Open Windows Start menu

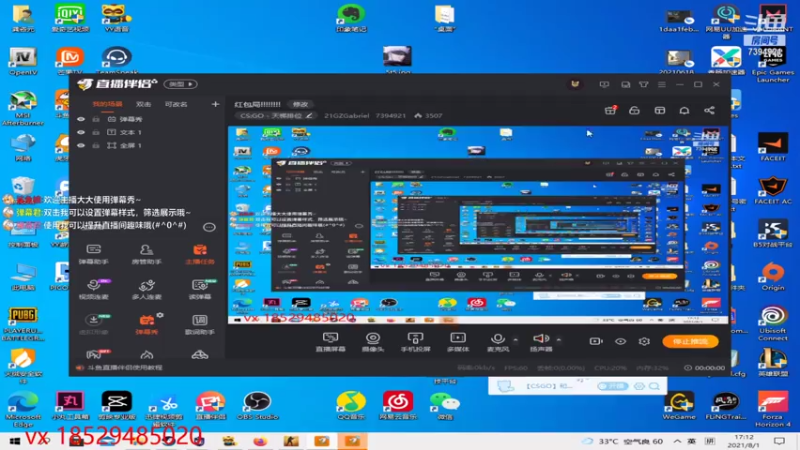click(x=14, y=441)
